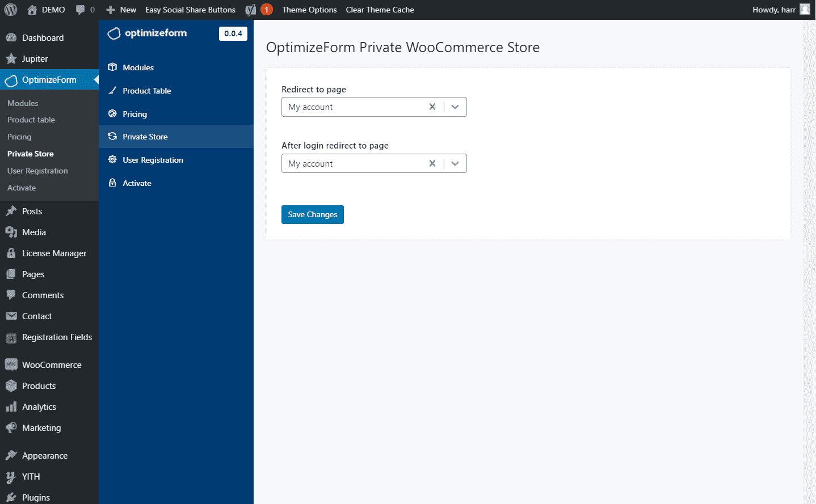
Task: Open Product Table in blue panel
Action: click(146, 91)
